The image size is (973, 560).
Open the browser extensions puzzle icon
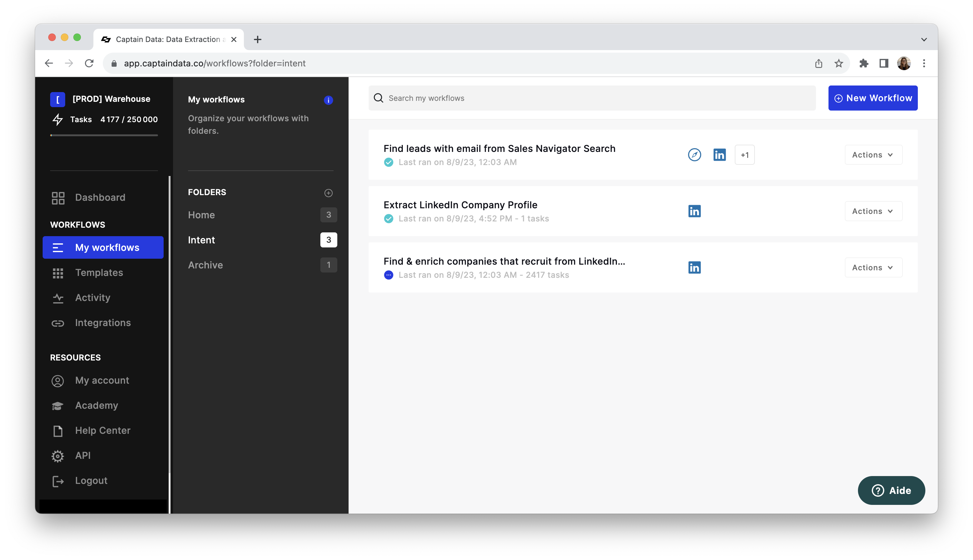(864, 63)
